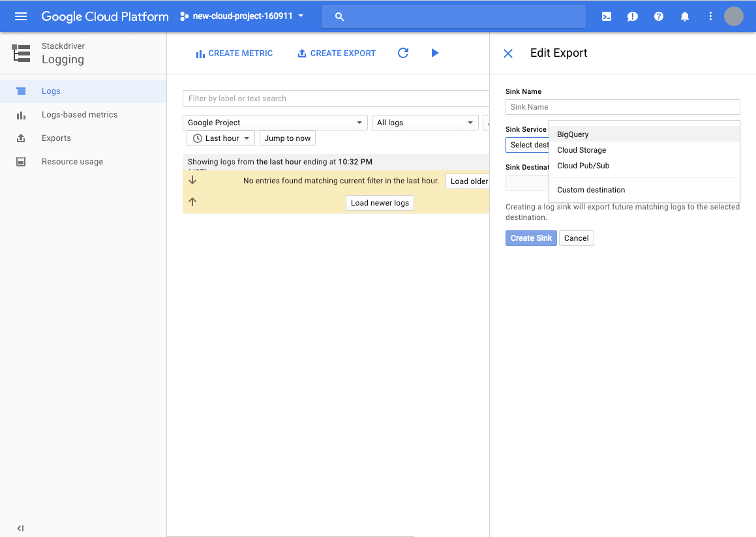
Task: Activate Cloud Shell terminal icon
Action: 607,16
